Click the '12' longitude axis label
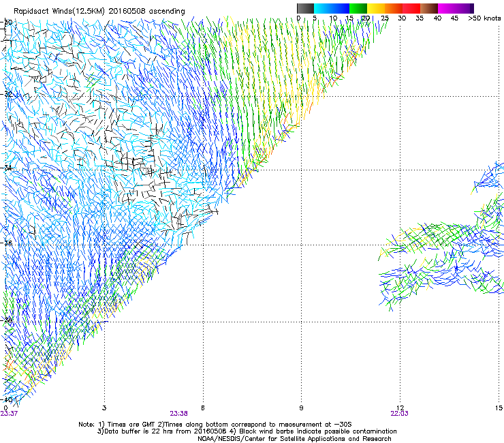Viewport: 504px width, 443px height. [x=400, y=408]
